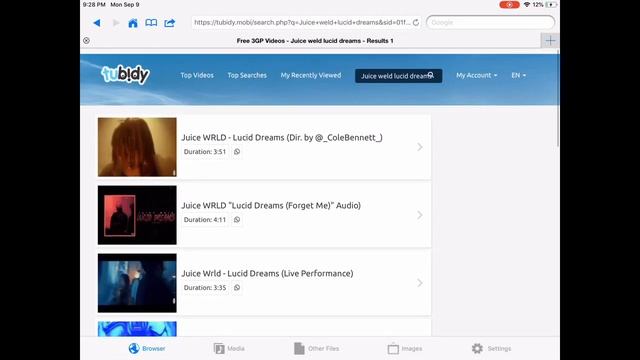Viewport: 640px width, 360px height.
Task: Expand the My Account dropdown
Action: [x=476, y=75]
